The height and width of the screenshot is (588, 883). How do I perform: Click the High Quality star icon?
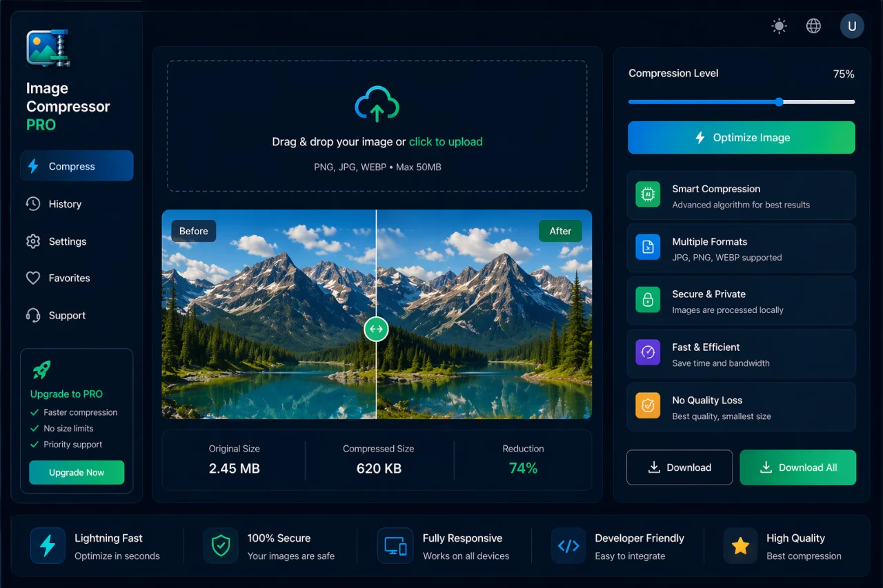point(740,546)
